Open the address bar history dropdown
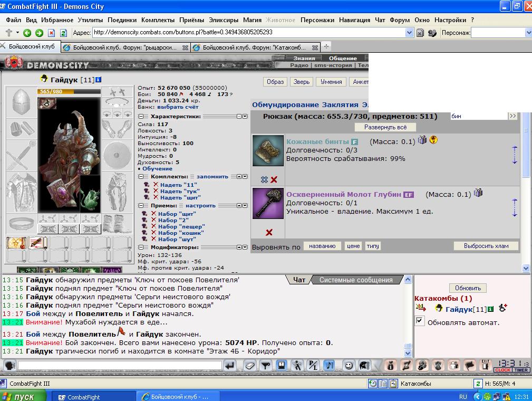The width and height of the screenshot is (532, 401). [409, 33]
